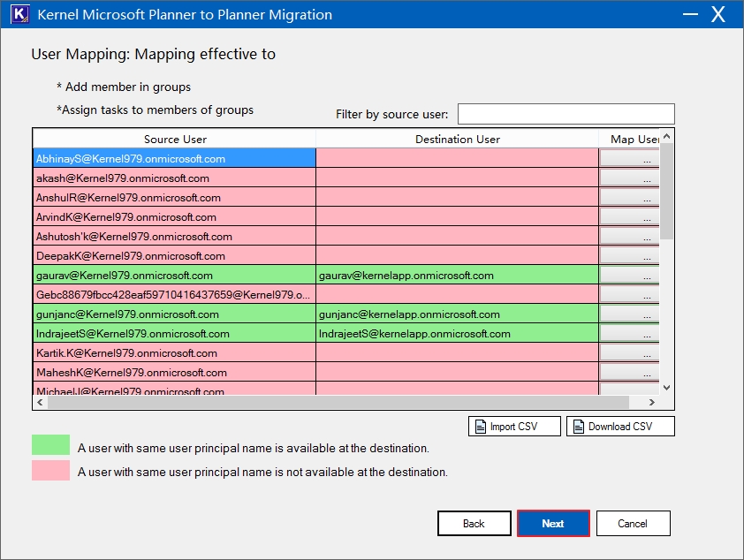
Task: Open map user for DeepakK row
Action: (629, 255)
